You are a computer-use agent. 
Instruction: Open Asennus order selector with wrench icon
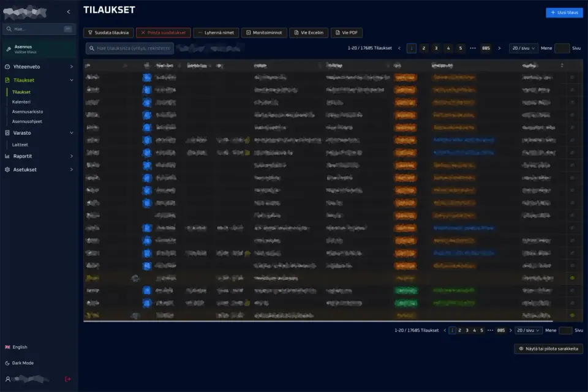coord(39,49)
